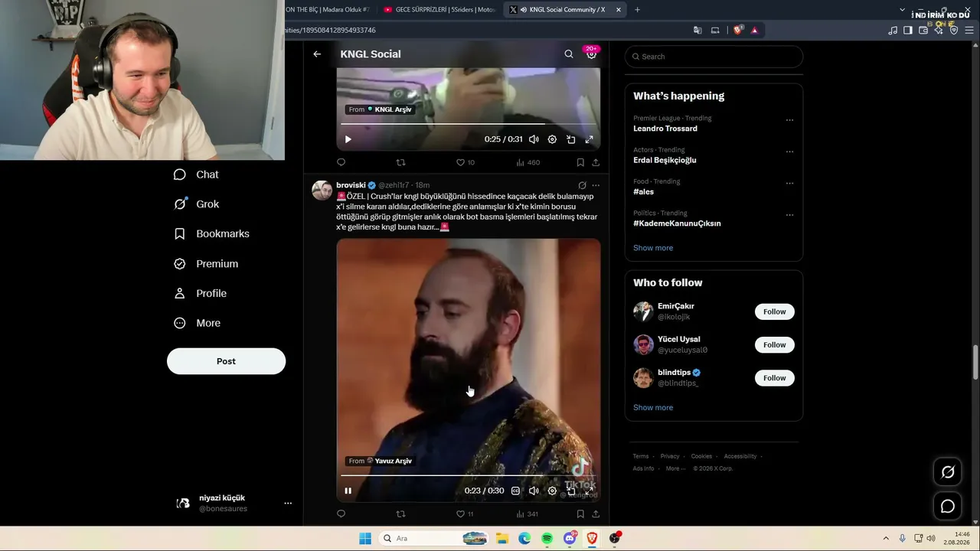Share the post with 460 views
The image size is (980, 551).
596,162
